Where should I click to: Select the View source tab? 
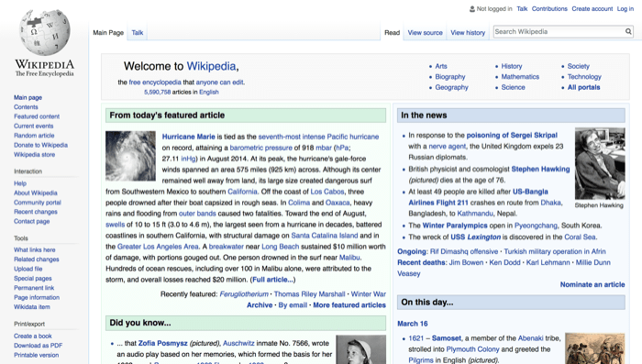pos(425,33)
